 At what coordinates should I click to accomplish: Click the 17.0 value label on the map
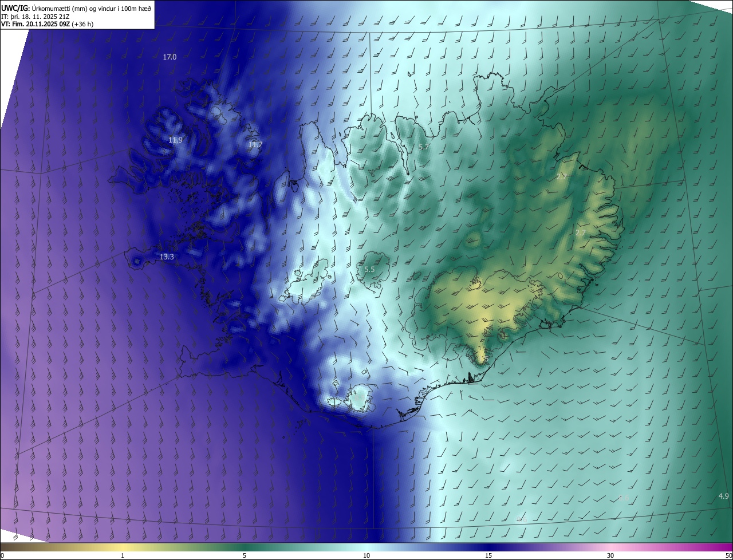tap(170, 57)
